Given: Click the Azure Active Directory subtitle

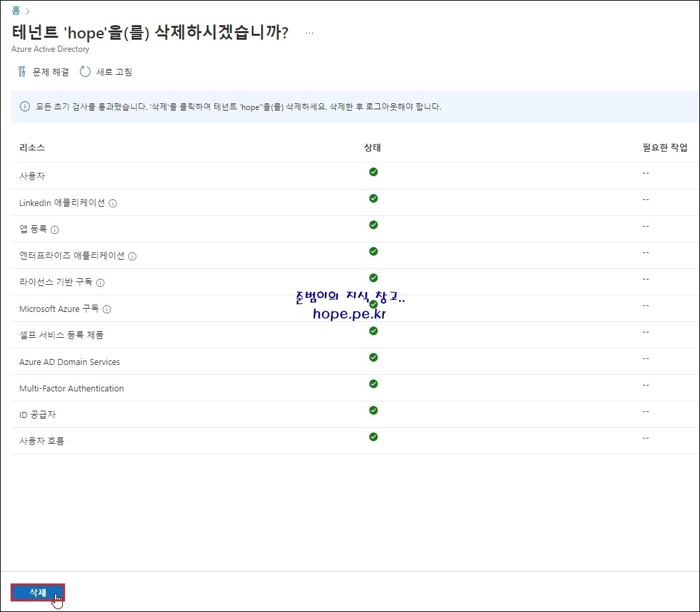Looking at the screenshot, I should (x=50, y=49).
